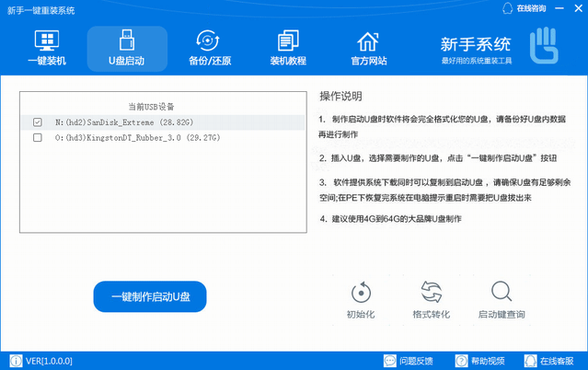This screenshot has height=370, width=588.
Task: Uncheck the SanDisk_Extreme USB device checkbox
Action: point(38,122)
